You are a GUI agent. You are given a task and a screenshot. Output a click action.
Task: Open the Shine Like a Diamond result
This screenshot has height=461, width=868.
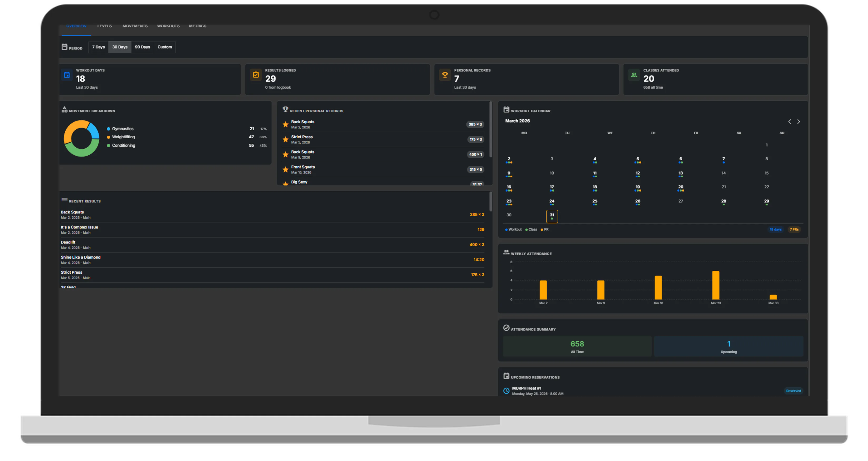pos(272,259)
